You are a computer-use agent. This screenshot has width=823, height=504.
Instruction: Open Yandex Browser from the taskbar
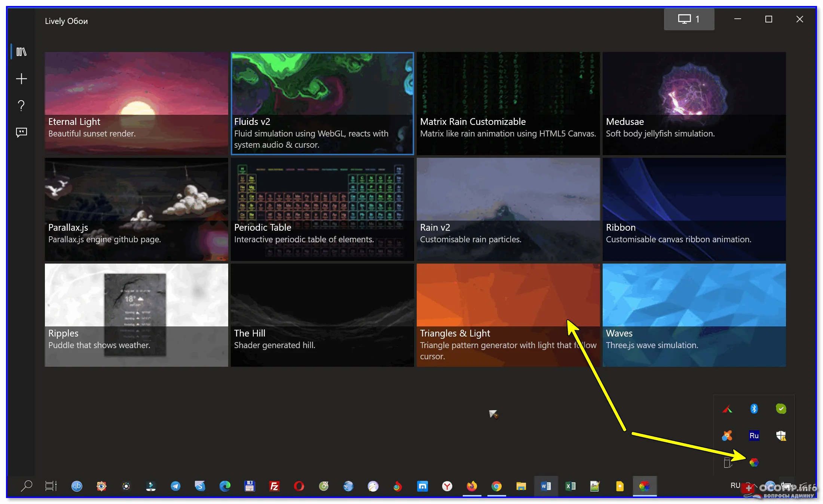click(447, 486)
